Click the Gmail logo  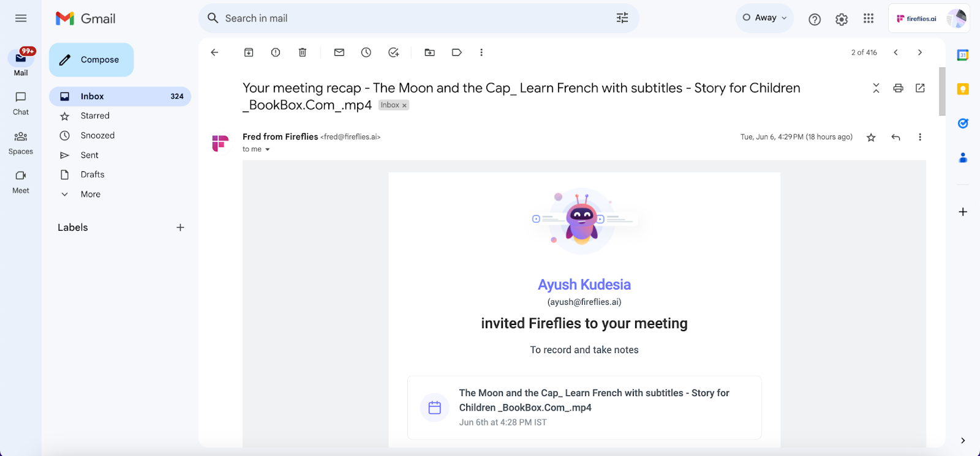tap(86, 18)
